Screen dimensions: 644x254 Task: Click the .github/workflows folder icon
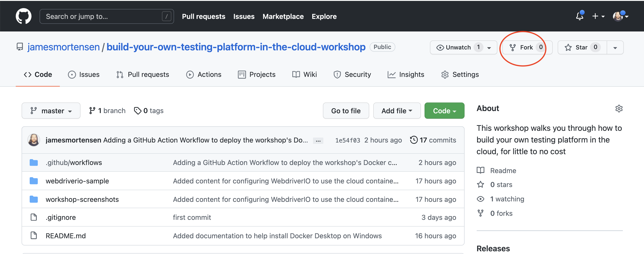click(34, 163)
